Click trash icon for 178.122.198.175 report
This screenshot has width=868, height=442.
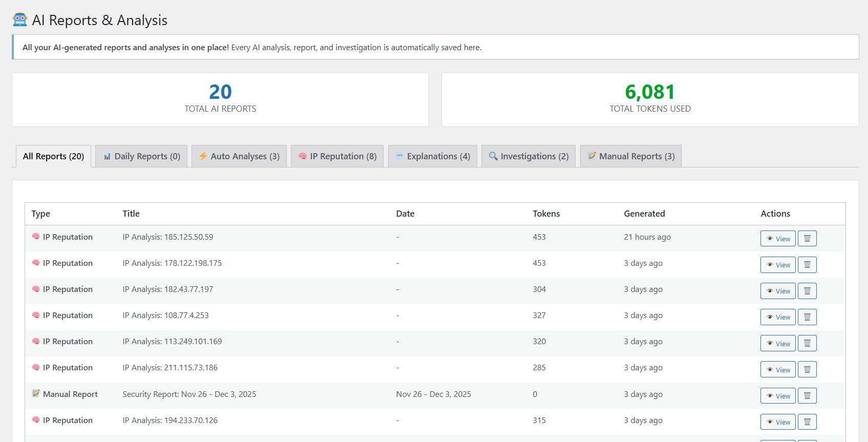tap(807, 265)
